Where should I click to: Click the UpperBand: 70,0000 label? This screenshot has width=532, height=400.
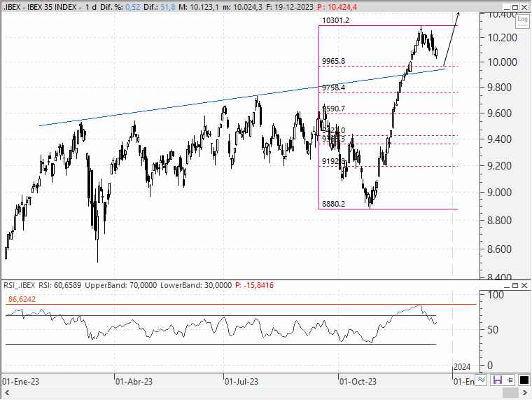click(x=121, y=285)
